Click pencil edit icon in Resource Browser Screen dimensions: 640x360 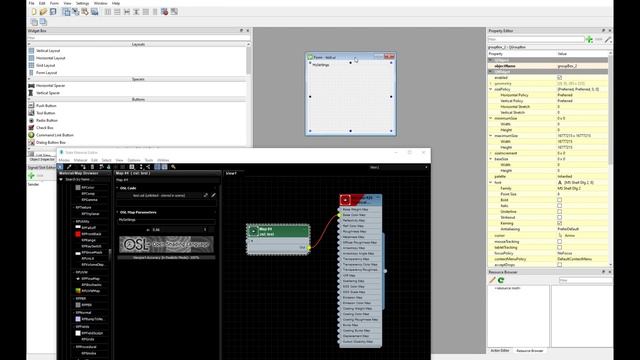[x=492, y=280]
